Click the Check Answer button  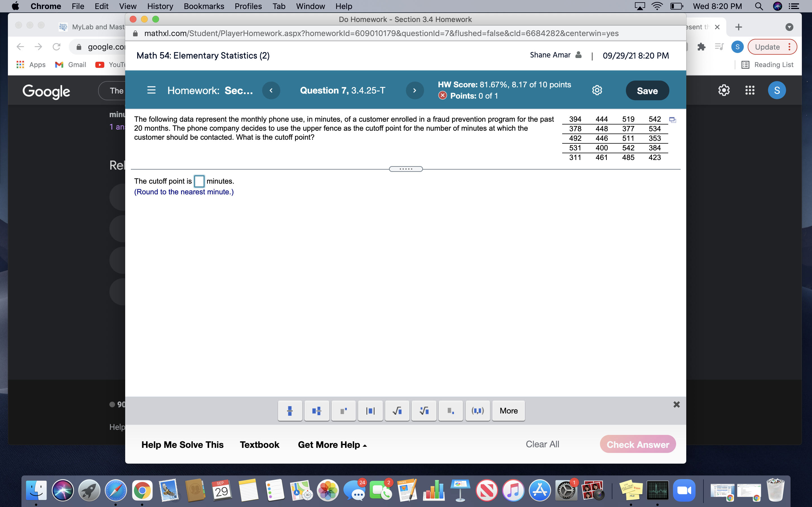tap(637, 444)
